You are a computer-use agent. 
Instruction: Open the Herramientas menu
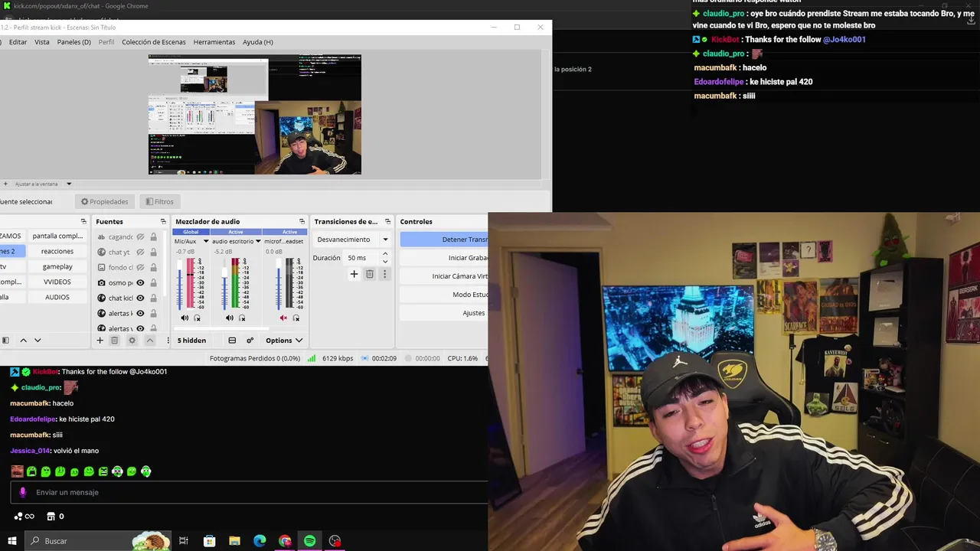pos(214,42)
